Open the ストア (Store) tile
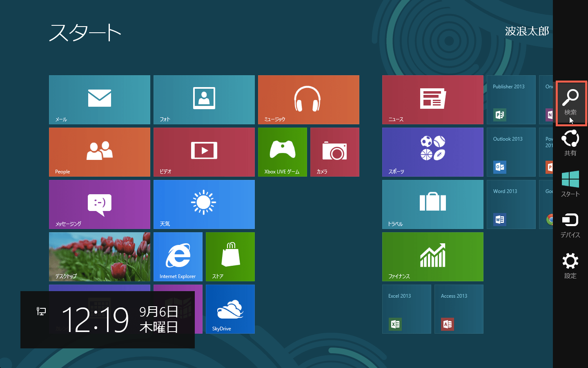588x368 pixels. (230, 257)
